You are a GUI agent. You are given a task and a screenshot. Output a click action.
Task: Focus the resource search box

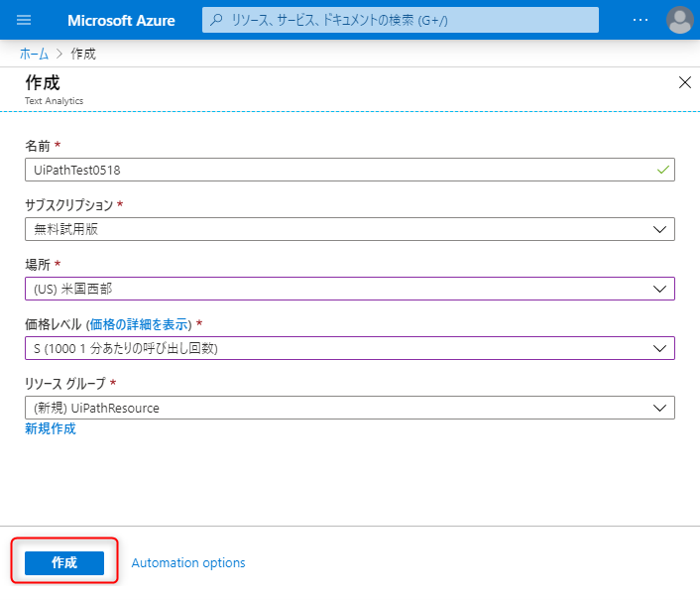tap(400, 20)
